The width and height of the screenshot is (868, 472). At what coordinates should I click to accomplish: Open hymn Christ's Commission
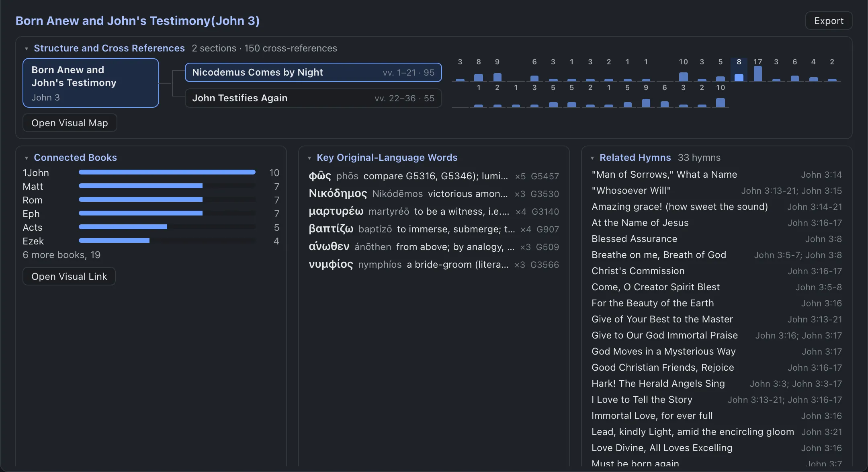pyautogui.click(x=717, y=271)
